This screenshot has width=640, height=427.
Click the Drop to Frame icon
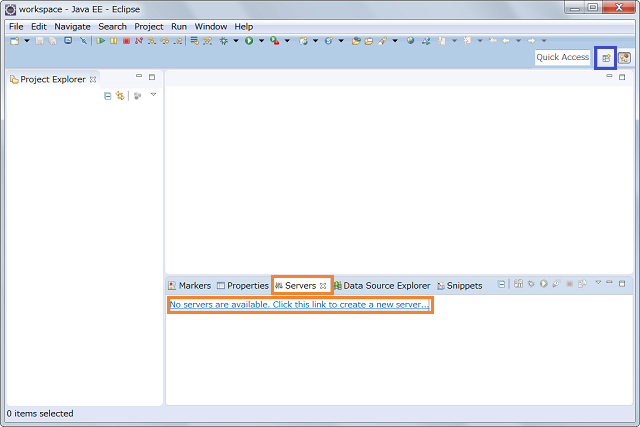click(195, 41)
